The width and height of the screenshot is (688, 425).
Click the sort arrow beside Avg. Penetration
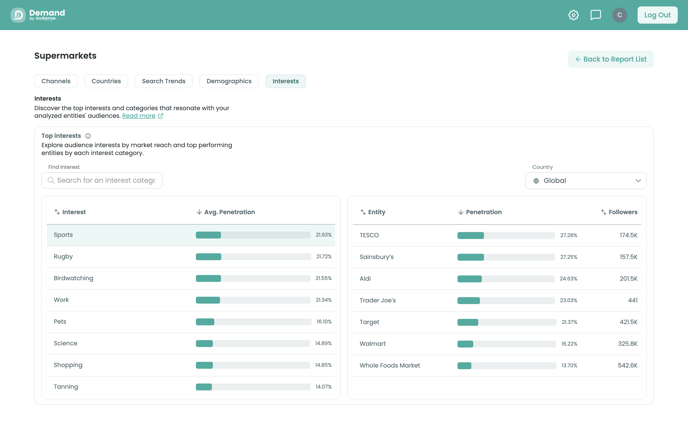(199, 212)
